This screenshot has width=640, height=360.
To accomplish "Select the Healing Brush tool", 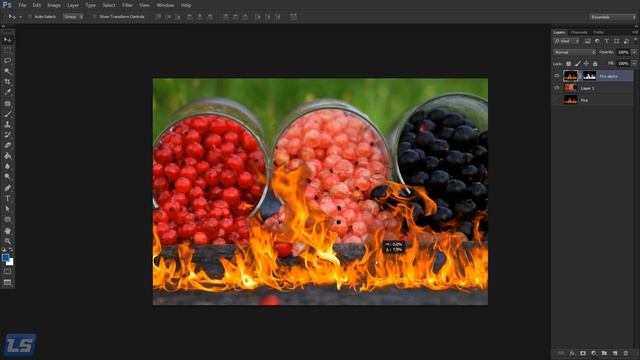I will point(7,103).
